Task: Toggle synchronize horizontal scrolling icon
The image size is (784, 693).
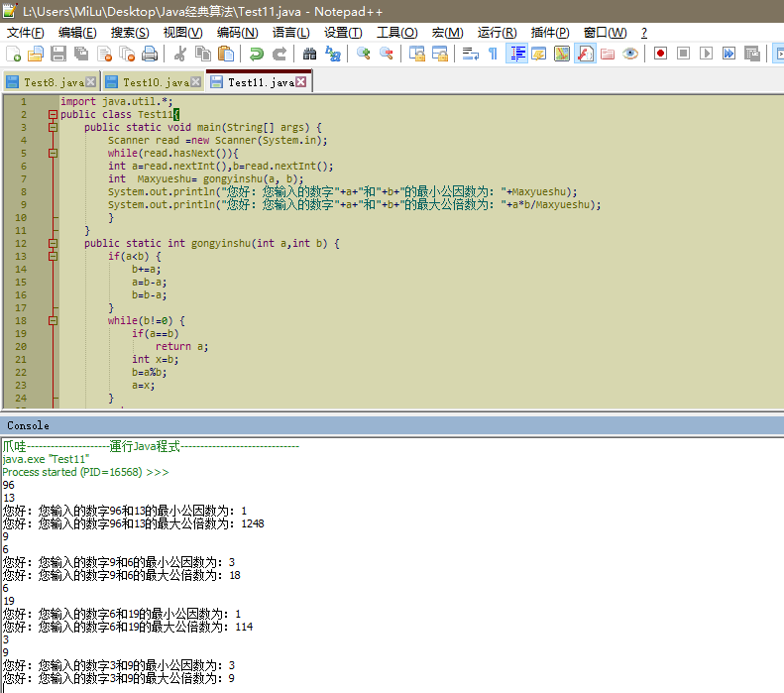Action: pyautogui.click(x=439, y=54)
